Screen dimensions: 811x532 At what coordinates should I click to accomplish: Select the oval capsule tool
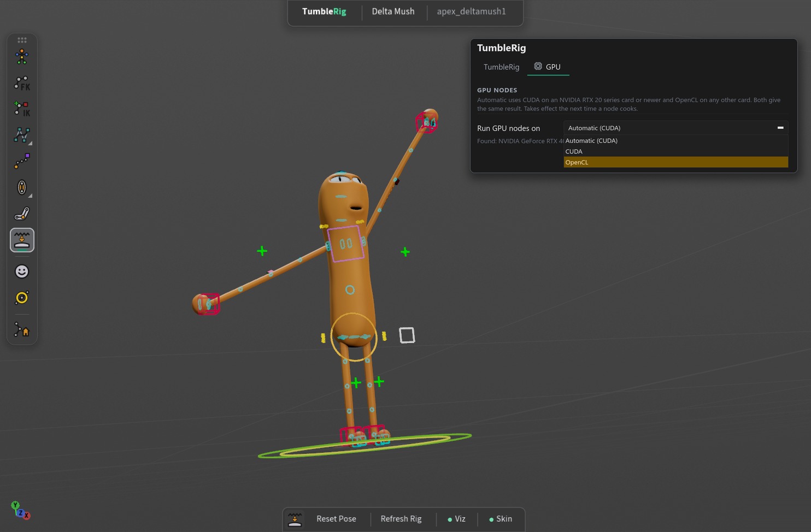[x=22, y=187]
